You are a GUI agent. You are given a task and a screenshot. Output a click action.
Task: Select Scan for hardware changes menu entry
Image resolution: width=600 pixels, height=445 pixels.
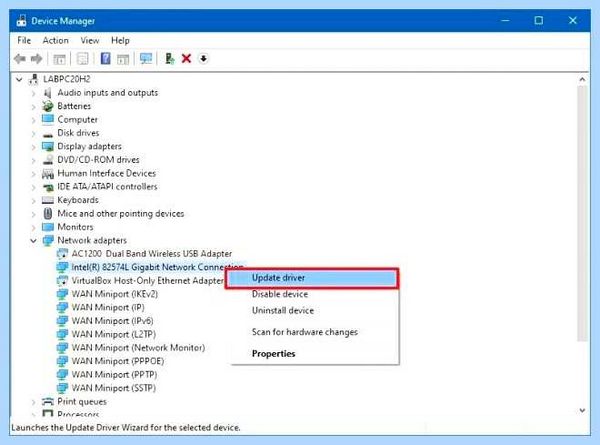pyautogui.click(x=305, y=332)
